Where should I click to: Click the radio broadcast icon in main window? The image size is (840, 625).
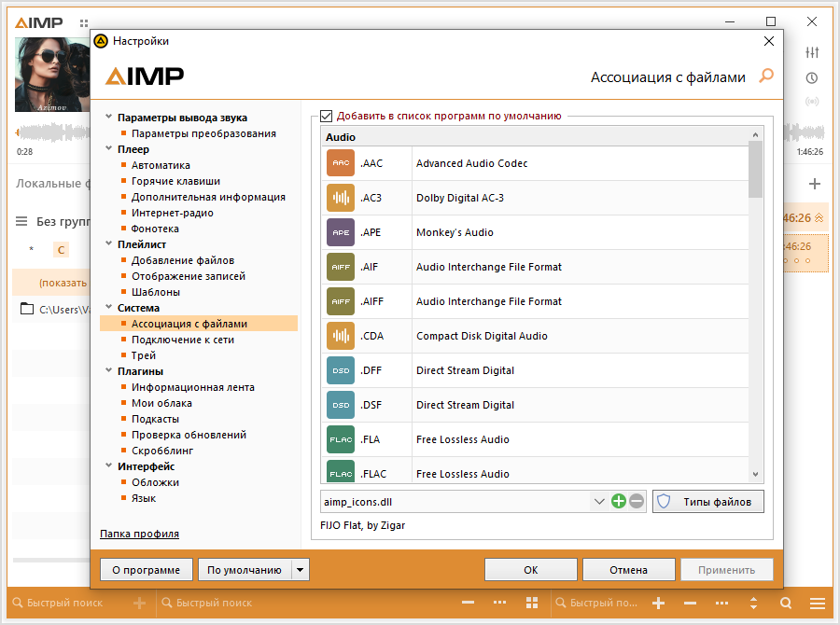(x=812, y=102)
